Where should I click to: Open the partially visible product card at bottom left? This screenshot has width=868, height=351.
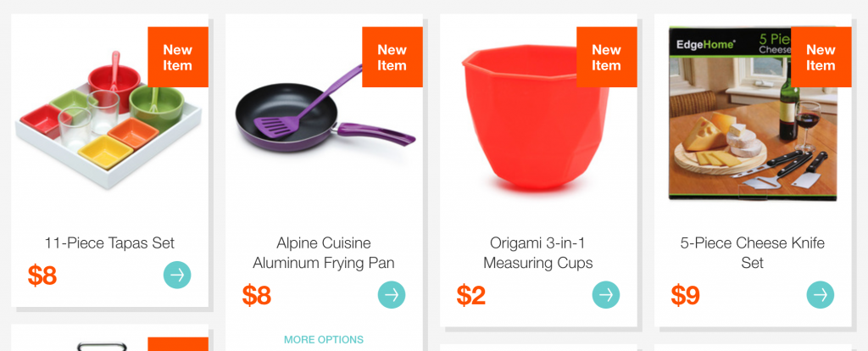coord(109,337)
